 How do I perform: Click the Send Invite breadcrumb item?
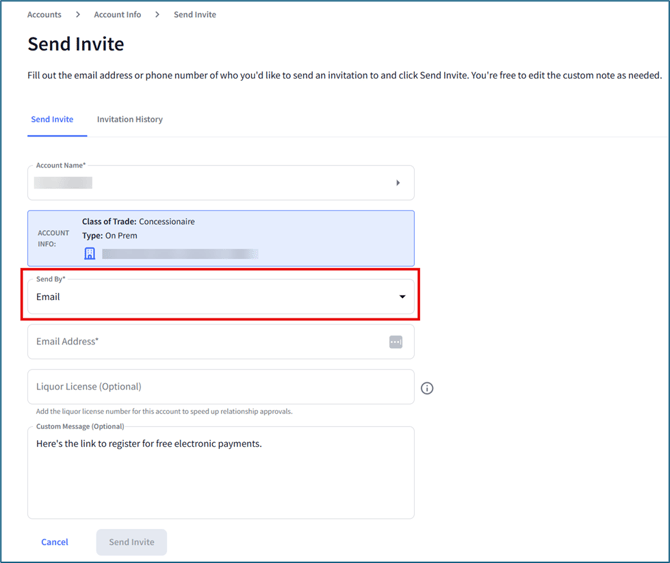(195, 15)
